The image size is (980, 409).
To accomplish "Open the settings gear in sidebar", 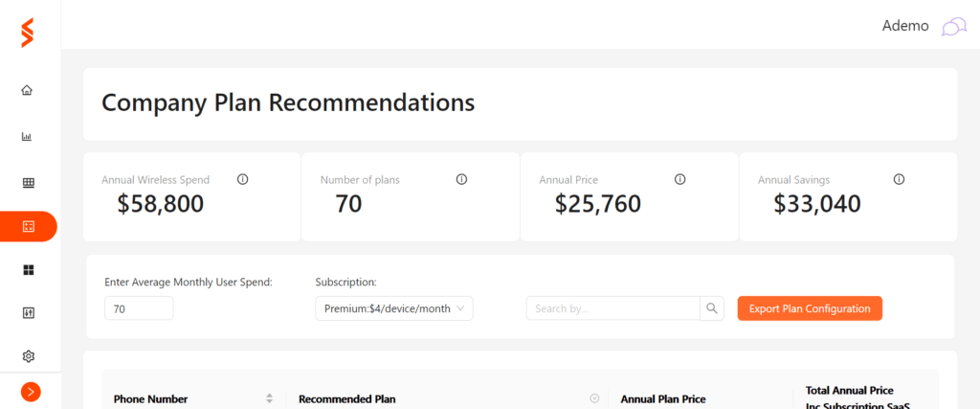I will (x=28, y=356).
